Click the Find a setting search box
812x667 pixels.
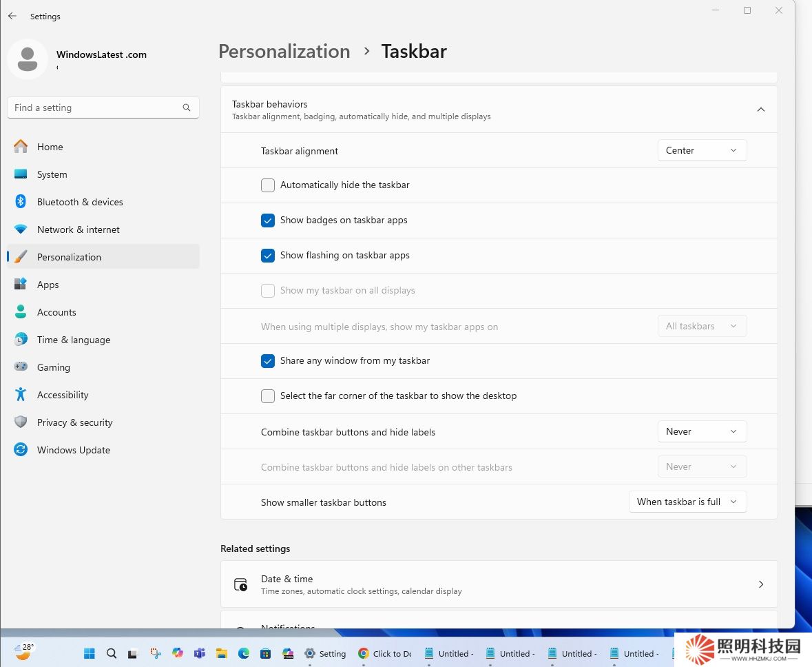[x=96, y=107]
